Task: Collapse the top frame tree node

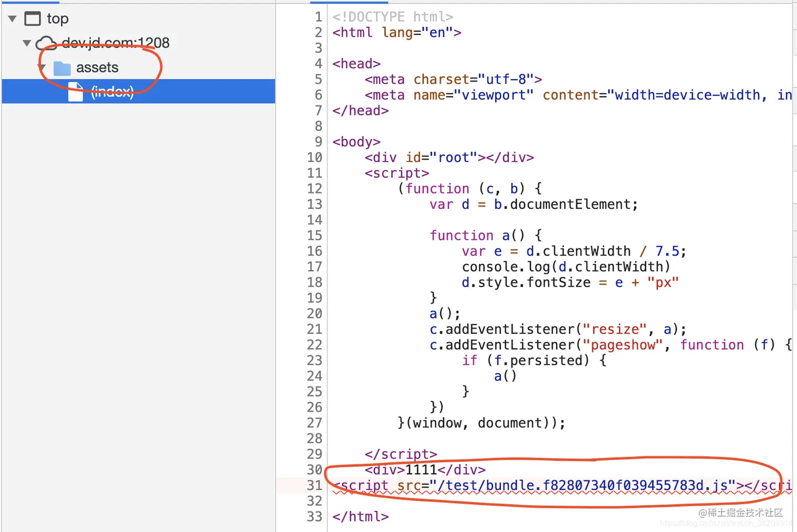Action: tap(13, 19)
